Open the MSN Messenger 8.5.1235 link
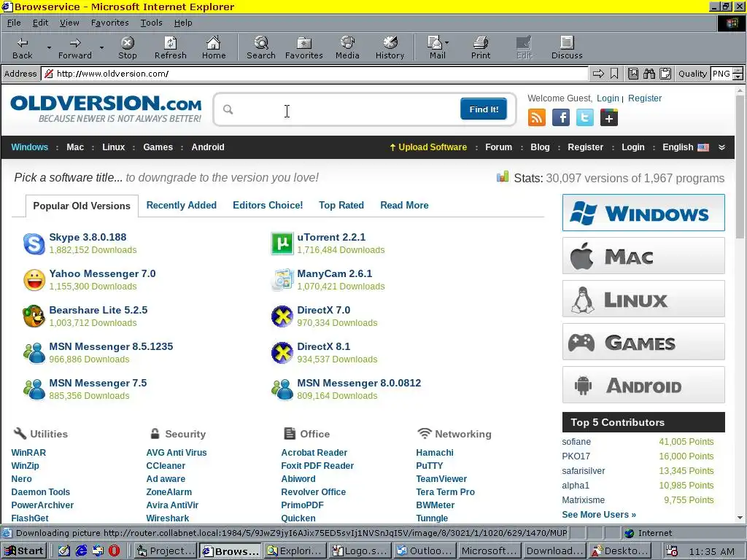The height and width of the screenshot is (560, 747). point(111,346)
